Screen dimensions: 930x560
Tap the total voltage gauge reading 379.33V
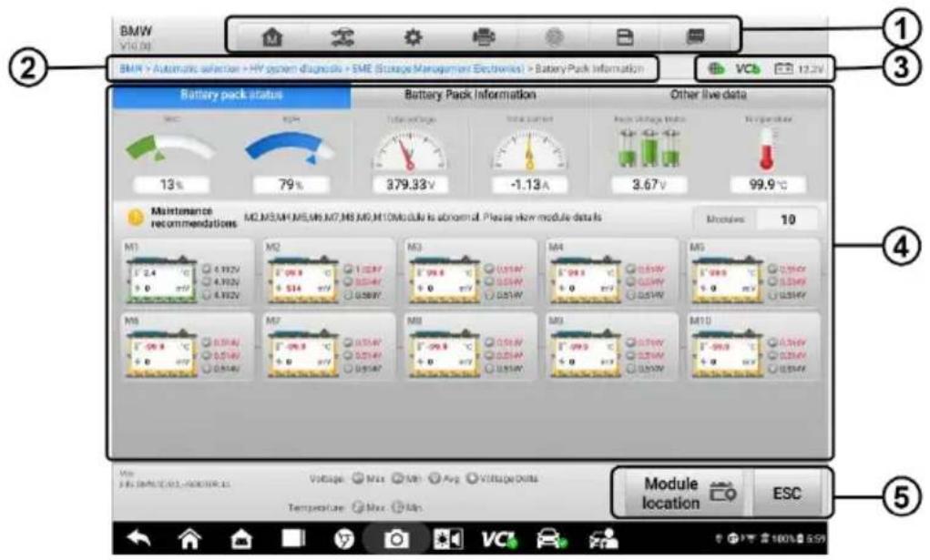pos(411,154)
